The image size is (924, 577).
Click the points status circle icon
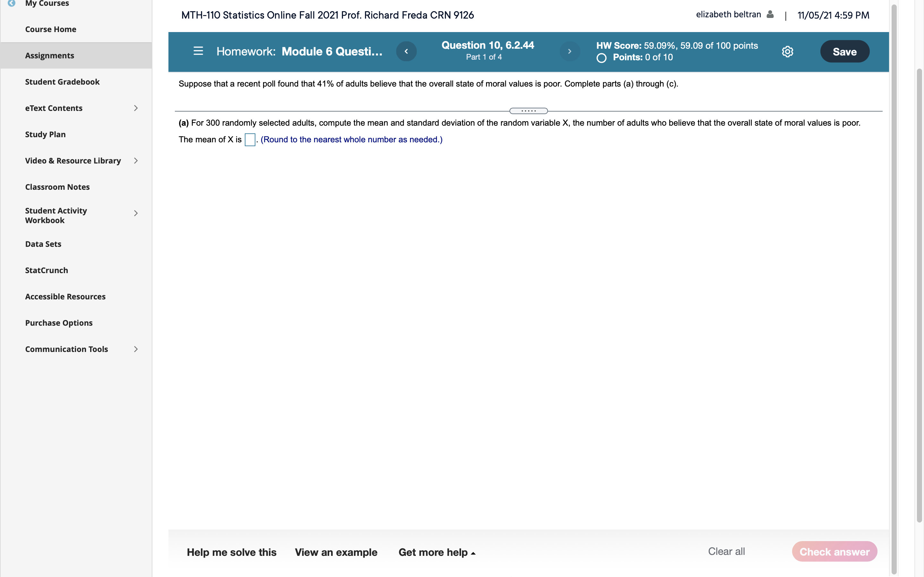(x=601, y=58)
